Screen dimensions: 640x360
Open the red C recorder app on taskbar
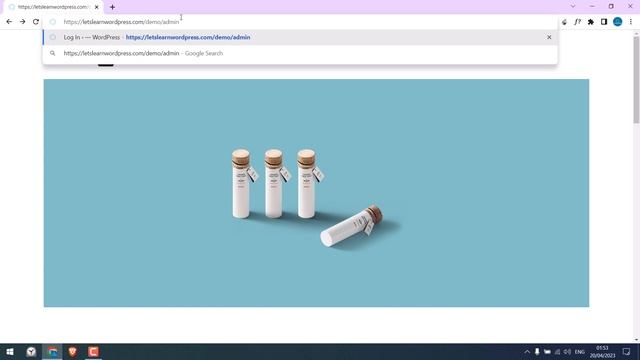point(93,351)
